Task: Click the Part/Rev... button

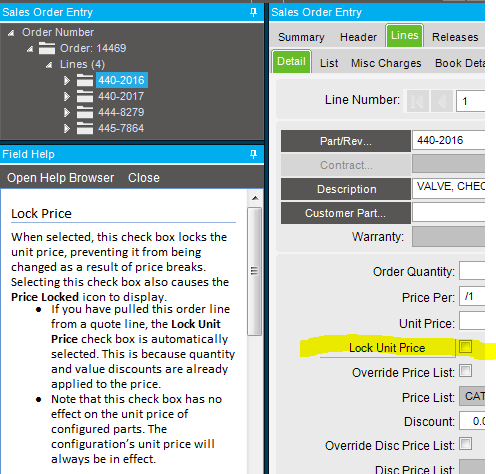Action: [x=346, y=141]
